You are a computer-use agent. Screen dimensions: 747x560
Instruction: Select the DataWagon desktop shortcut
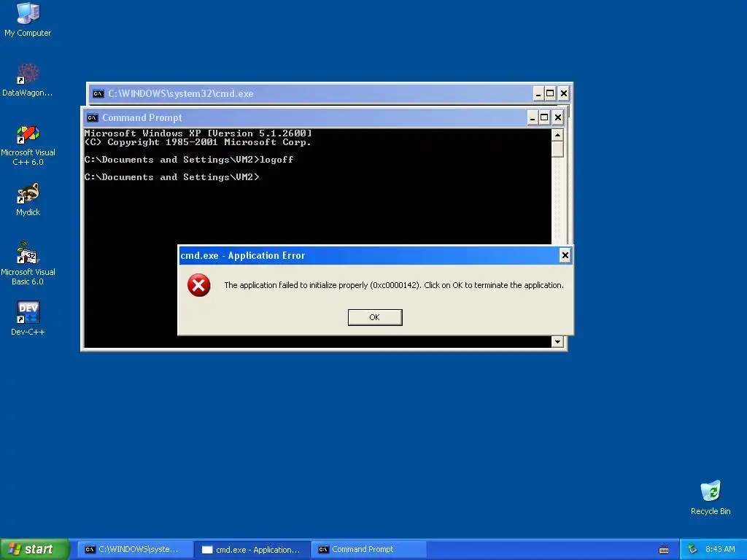28,80
